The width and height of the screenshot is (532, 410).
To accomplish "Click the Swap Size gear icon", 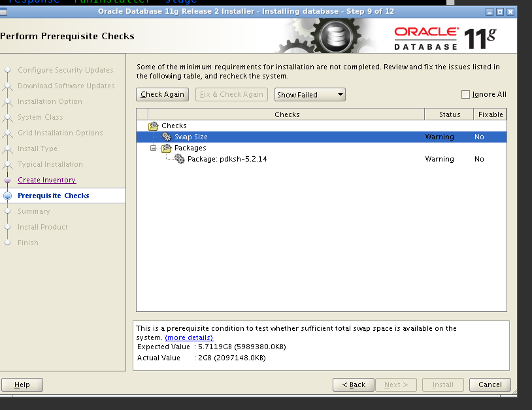I will click(166, 137).
